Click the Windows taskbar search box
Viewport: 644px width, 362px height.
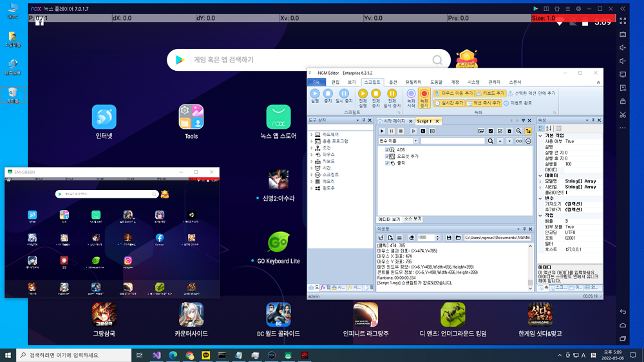point(74,355)
